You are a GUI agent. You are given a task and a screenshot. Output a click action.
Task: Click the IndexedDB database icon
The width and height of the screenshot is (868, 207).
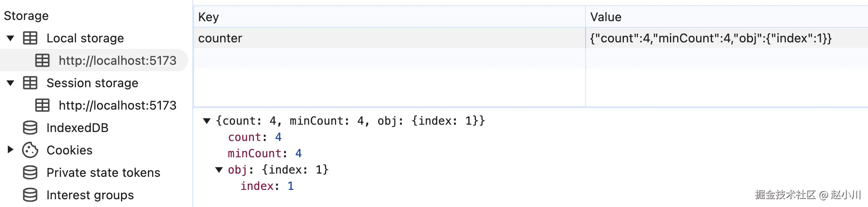click(30, 128)
